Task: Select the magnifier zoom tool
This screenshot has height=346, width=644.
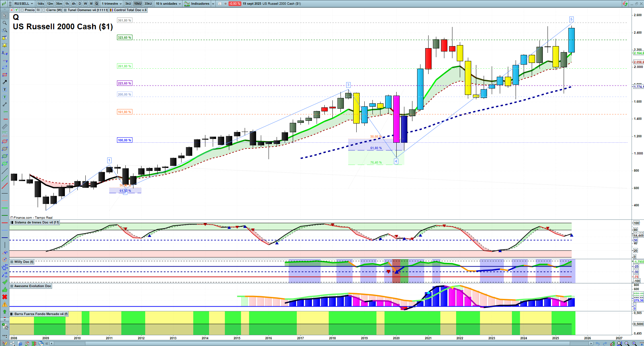Action: 5,23
